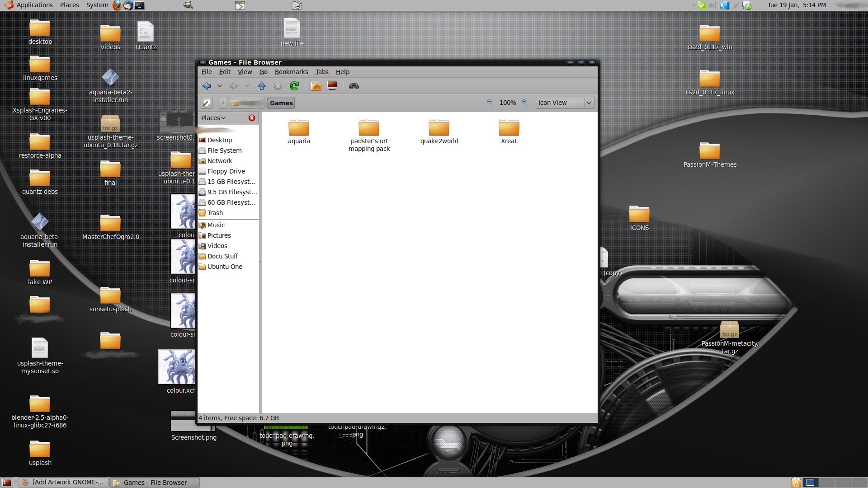Select Desktop in the Places sidebar
Image resolution: width=868 pixels, height=488 pixels.
click(228, 140)
